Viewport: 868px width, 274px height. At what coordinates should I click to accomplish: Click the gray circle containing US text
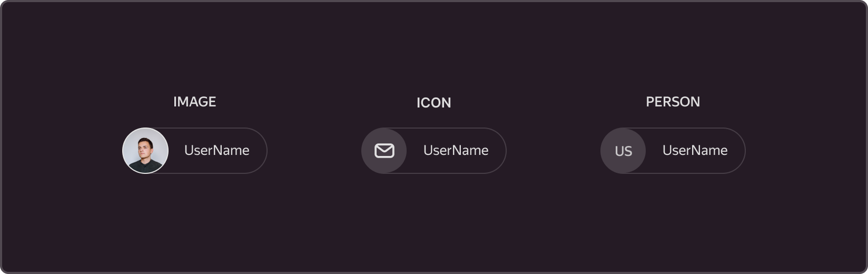pos(623,151)
